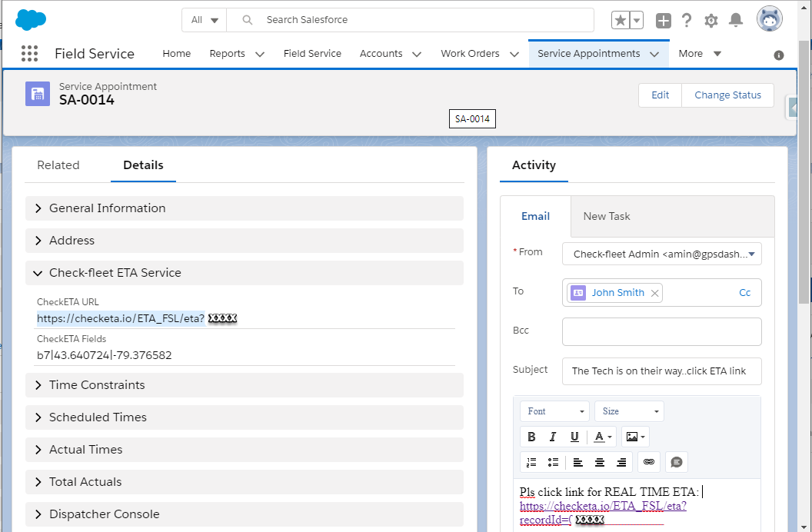Screen dimensions: 812x532
Task: Open Salesforce Setup via gear icon
Action: coord(711,20)
